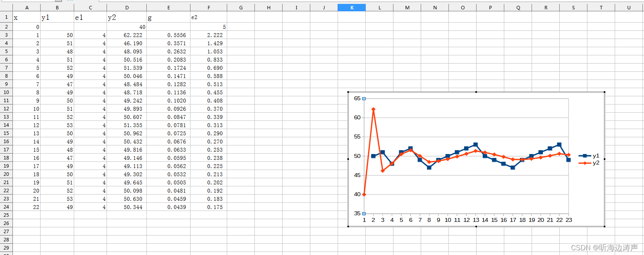Select cell with value 62.222
This screenshot has width=644, height=255.
click(x=127, y=35)
